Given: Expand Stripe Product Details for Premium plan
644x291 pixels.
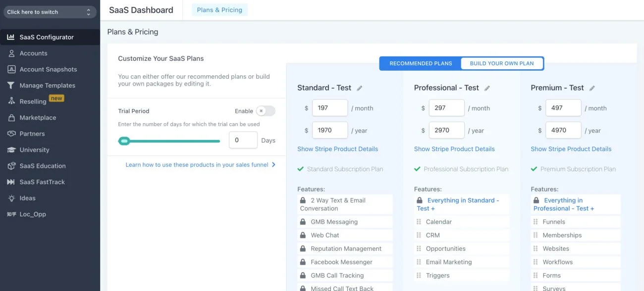Looking at the screenshot, I should (570, 148).
